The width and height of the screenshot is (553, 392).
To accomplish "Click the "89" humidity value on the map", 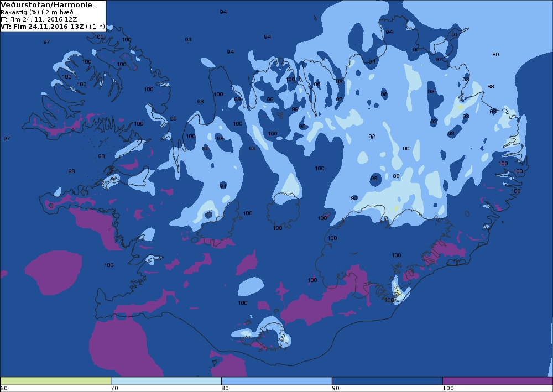I will coord(495,54).
